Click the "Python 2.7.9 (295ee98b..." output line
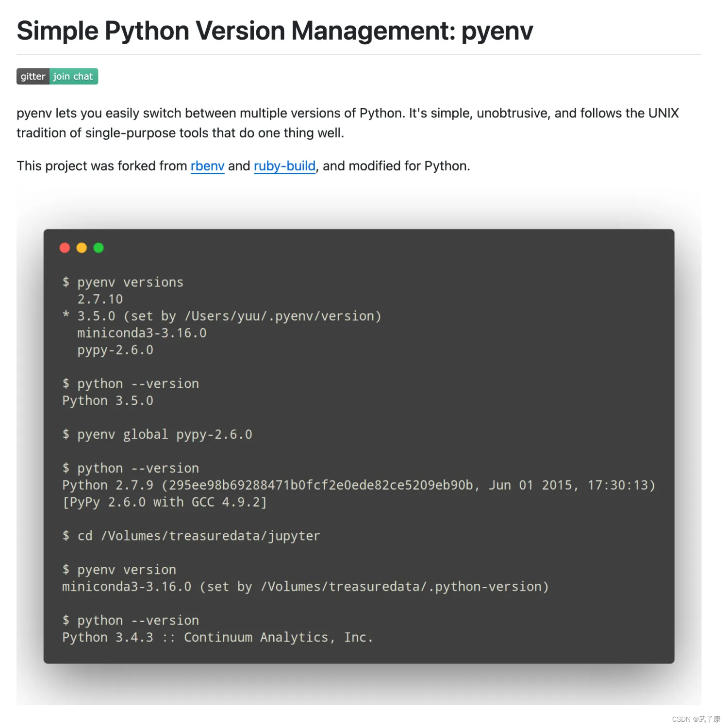 click(359, 485)
